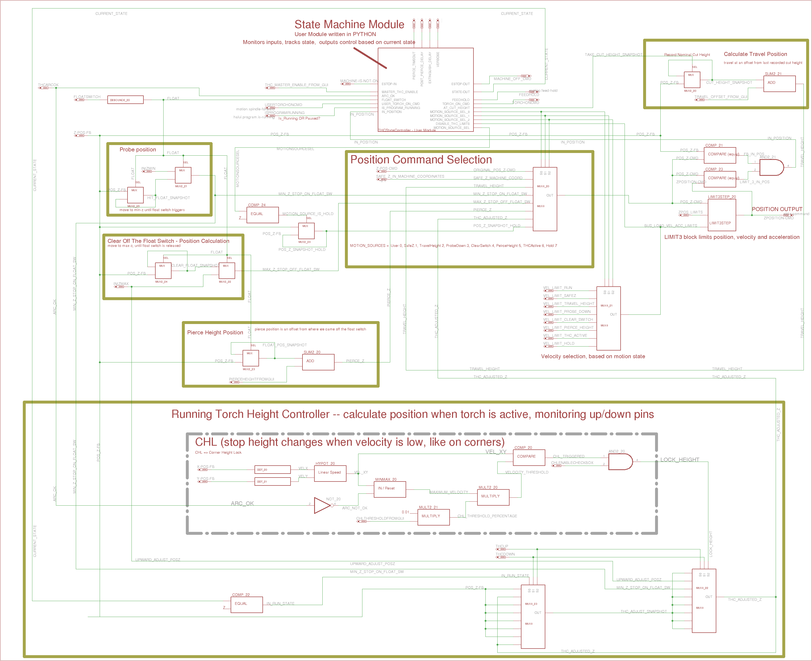Select the LIMIT3STEP block
This screenshot has width=812, height=661.
pyautogui.click(x=721, y=215)
